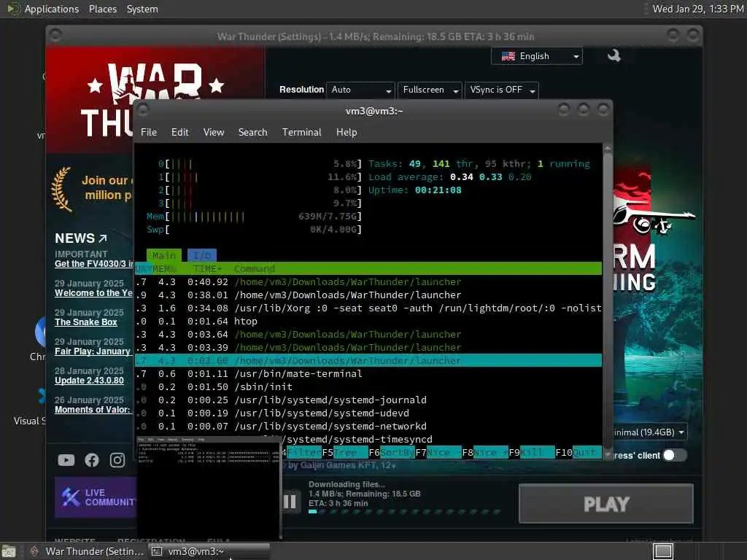Open the Resolution Auto dropdown
Image resolution: width=747 pixels, height=560 pixels.
click(x=360, y=90)
